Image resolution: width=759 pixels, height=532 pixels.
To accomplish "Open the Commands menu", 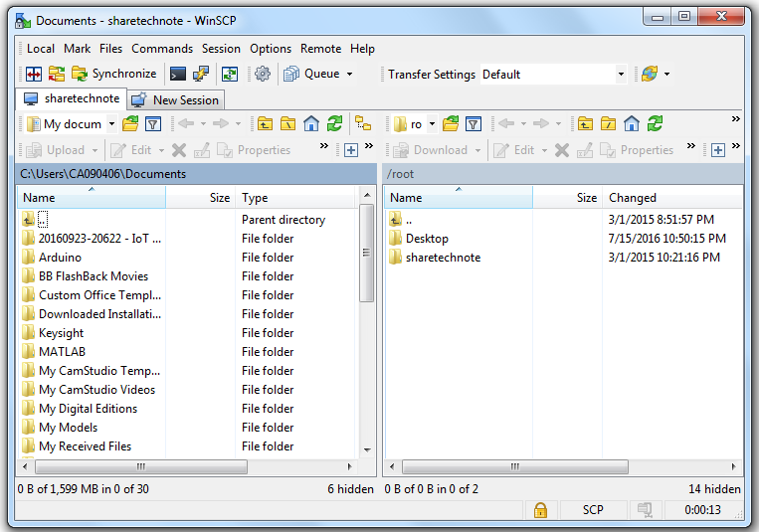I will 162,49.
